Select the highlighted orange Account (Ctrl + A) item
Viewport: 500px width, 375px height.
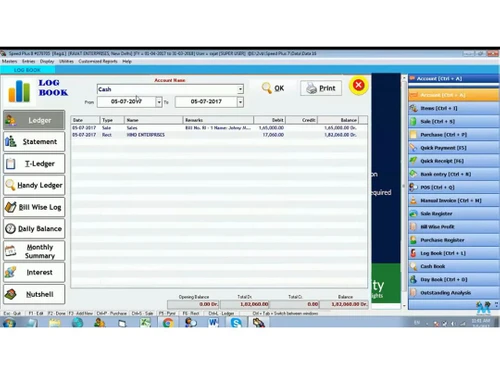click(454, 95)
